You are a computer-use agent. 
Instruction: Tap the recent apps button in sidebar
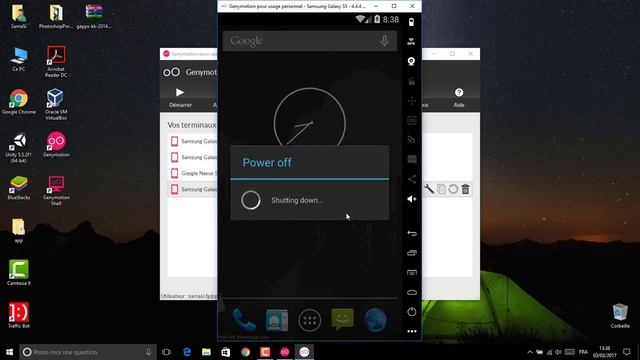point(412,253)
